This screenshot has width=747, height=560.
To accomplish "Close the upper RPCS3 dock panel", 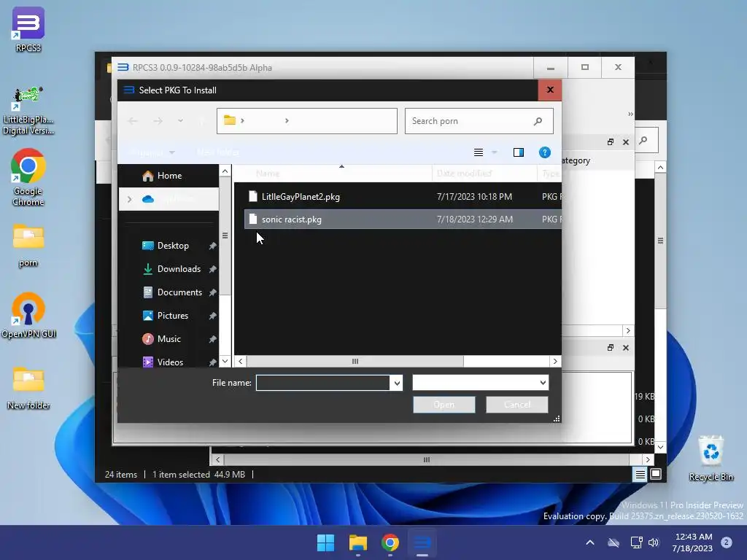I will (x=625, y=142).
